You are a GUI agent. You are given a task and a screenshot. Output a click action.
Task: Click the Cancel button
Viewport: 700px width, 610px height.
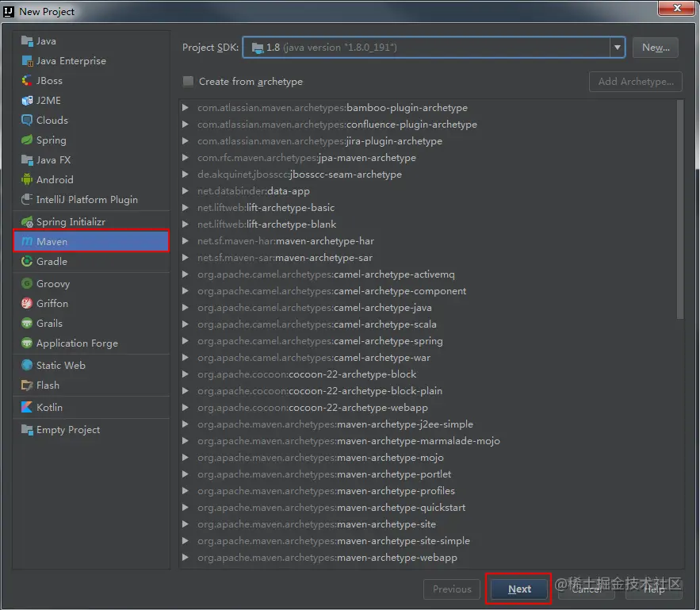(x=587, y=589)
